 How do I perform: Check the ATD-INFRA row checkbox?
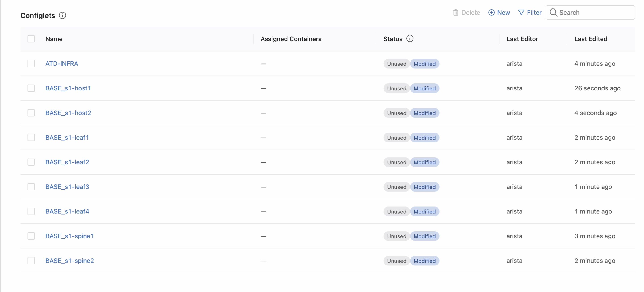click(x=31, y=64)
